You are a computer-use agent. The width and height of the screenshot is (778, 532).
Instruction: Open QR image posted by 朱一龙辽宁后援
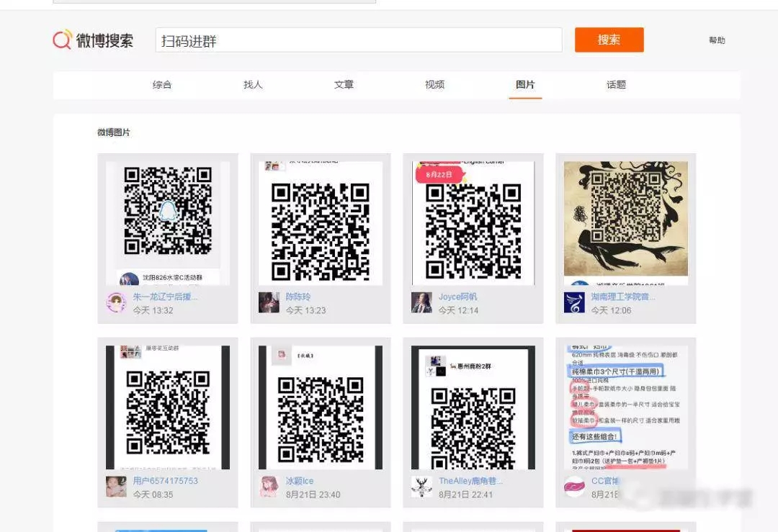coord(168,223)
